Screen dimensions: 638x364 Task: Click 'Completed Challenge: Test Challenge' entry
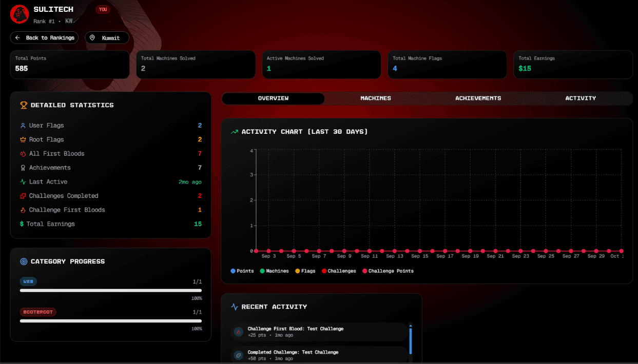pos(320,355)
